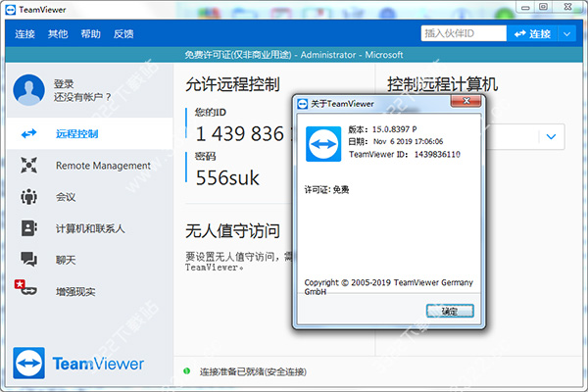Click the 许可证: 免费 text

point(326,190)
